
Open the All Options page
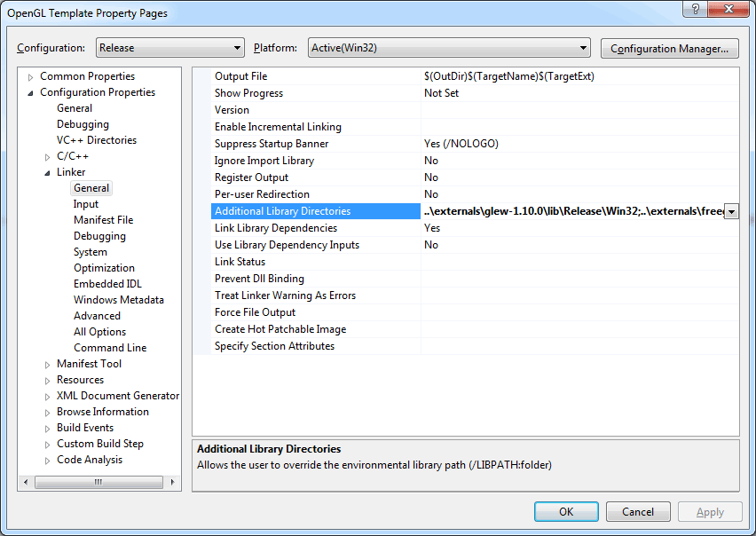pos(99,331)
